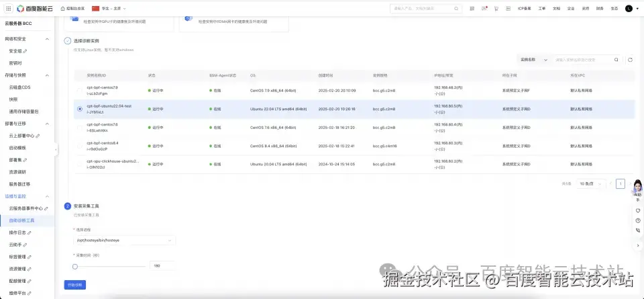
Task: Click the collection time value field 180
Action: pos(162,266)
